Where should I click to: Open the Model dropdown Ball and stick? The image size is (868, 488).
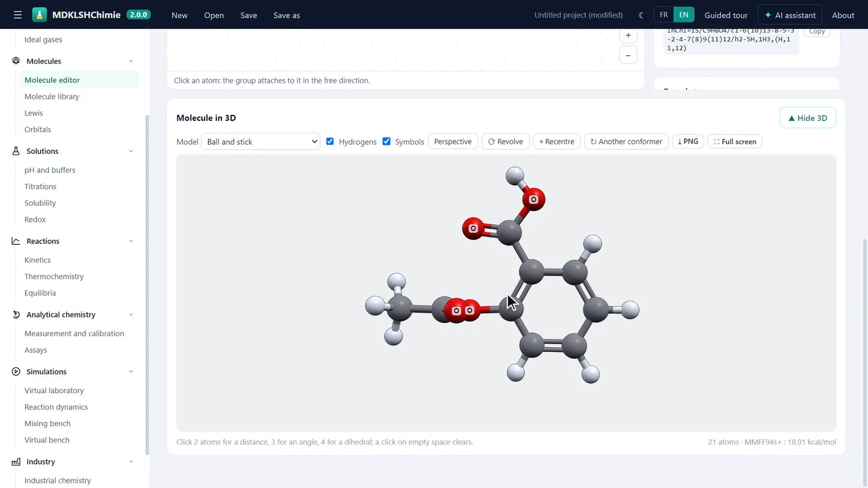[260, 142]
